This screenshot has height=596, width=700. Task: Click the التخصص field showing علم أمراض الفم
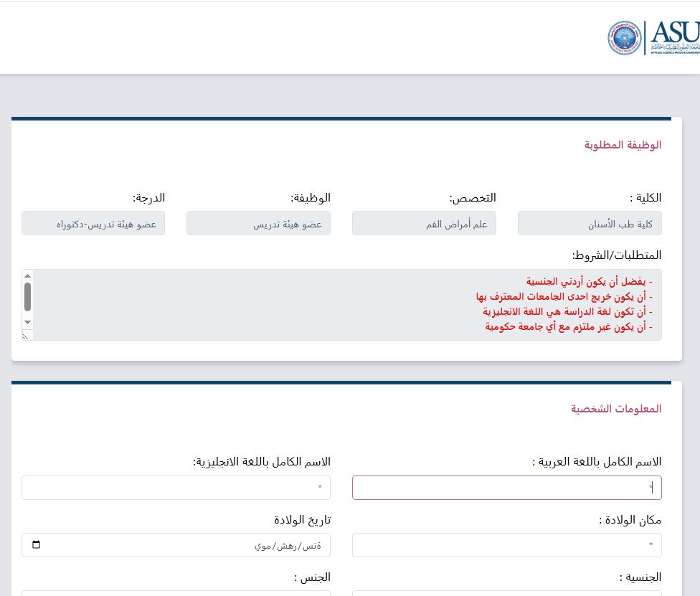tap(423, 223)
